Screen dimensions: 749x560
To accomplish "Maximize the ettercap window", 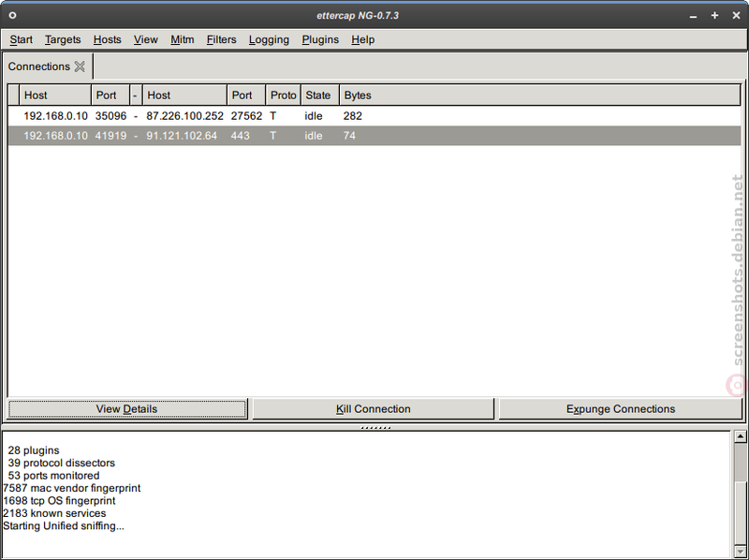I will pos(714,15).
